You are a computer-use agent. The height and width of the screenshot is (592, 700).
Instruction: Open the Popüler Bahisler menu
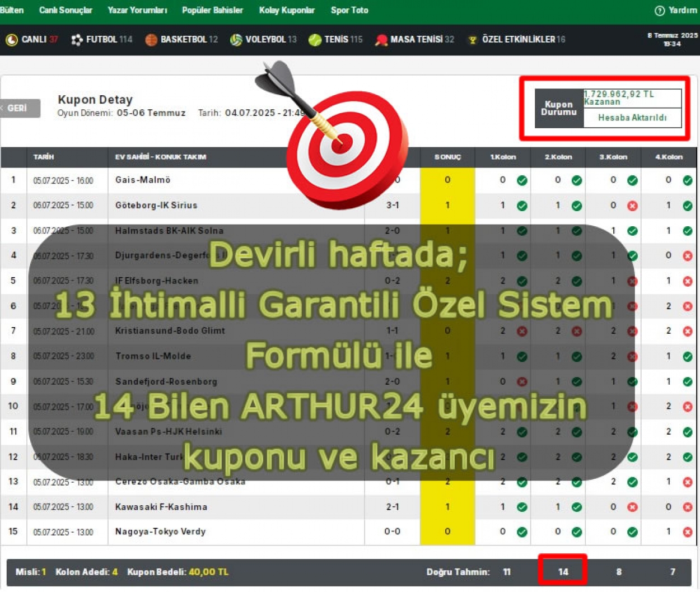pos(212,10)
